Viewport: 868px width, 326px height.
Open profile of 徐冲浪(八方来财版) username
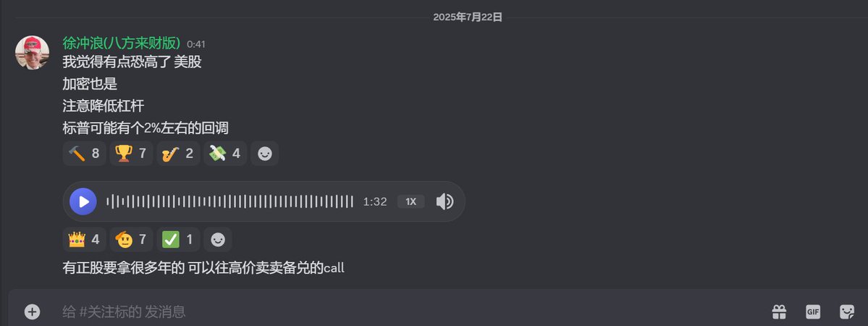(122, 43)
